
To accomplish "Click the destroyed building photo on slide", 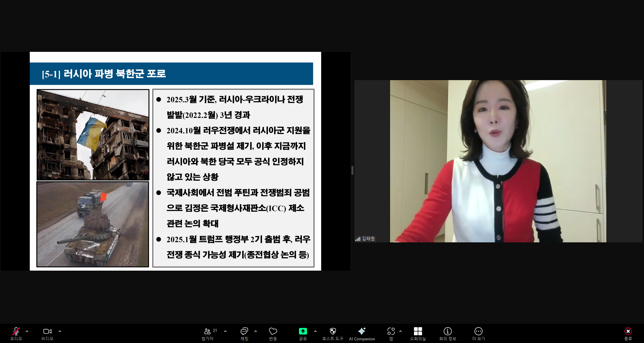I will click(x=93, y=135).
